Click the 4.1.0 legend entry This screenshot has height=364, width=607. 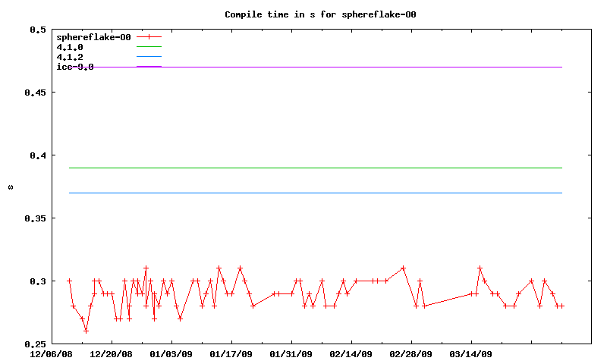70,47
